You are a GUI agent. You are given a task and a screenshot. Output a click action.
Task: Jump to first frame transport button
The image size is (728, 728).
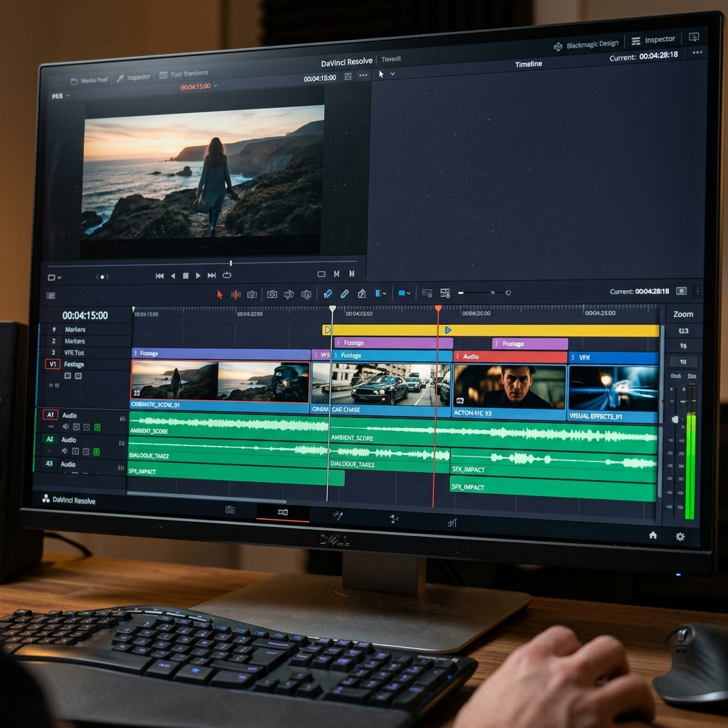point(160,276)
